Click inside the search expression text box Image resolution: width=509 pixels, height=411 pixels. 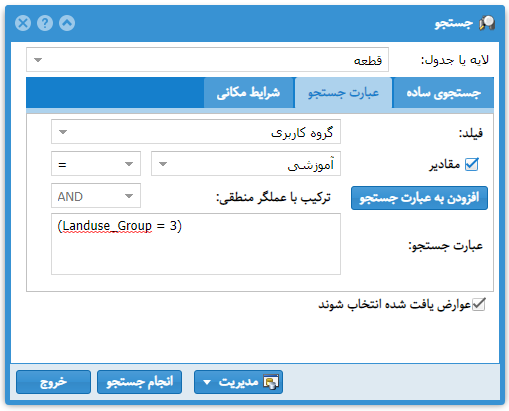[196, 244]
